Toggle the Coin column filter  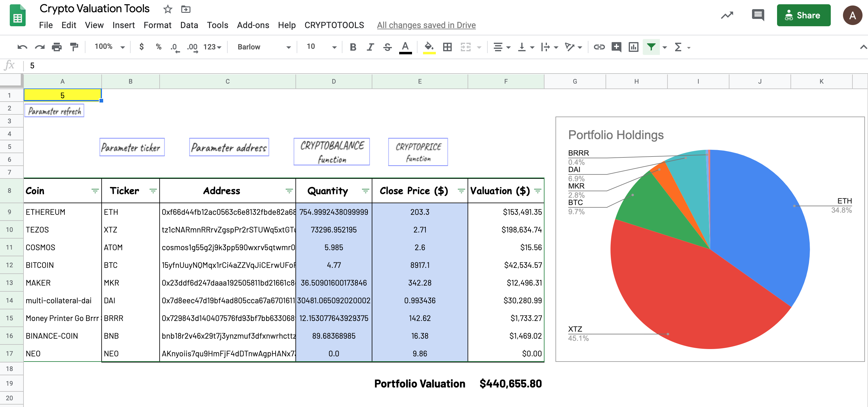(x=95, y=191)
